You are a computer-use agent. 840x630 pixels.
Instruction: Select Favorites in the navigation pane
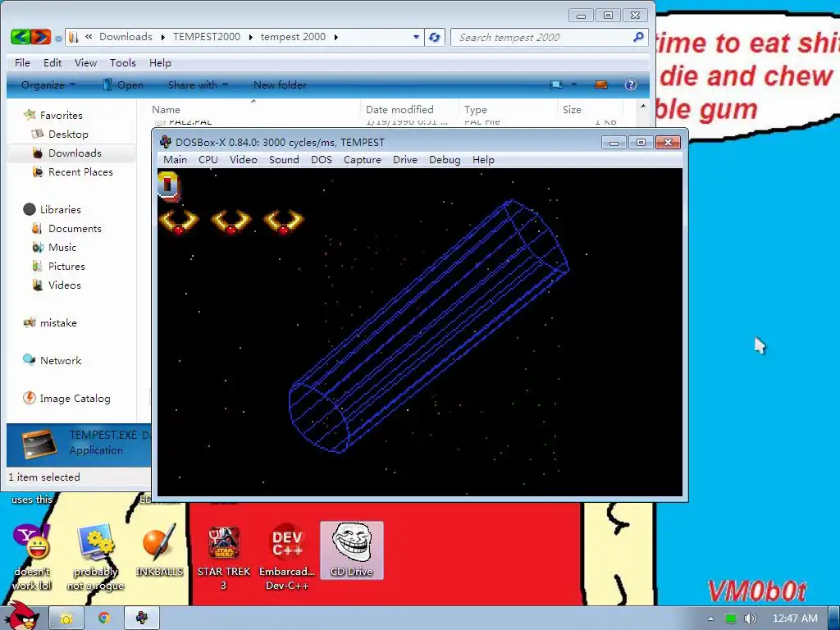[x=53, y=115]
